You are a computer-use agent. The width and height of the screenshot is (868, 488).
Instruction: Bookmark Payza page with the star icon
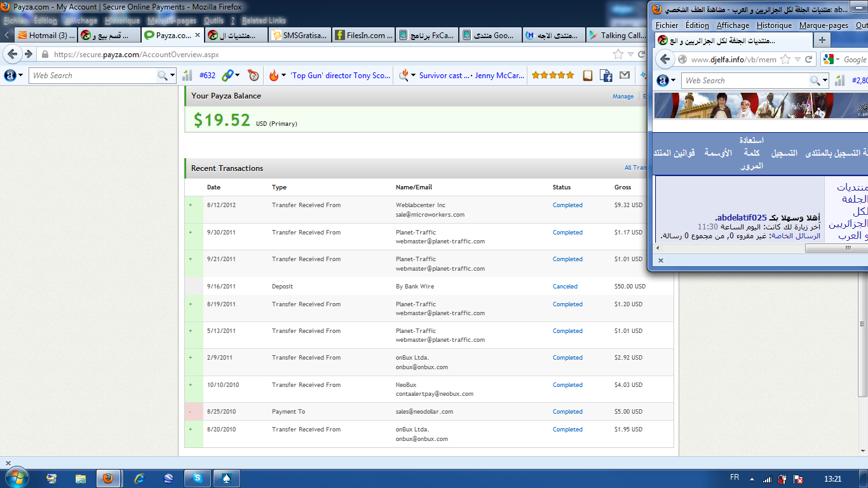click(618, 55)
